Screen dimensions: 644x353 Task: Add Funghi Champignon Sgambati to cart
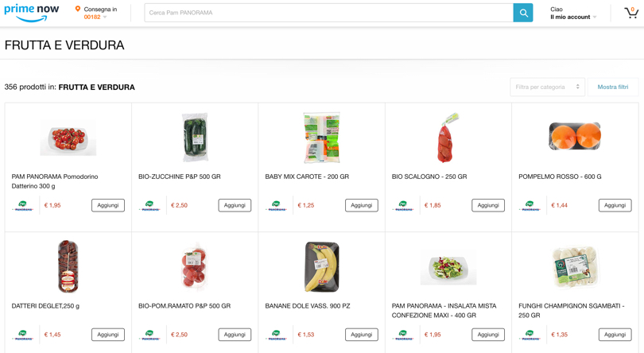pyautogui.click(x=615, y=335)
